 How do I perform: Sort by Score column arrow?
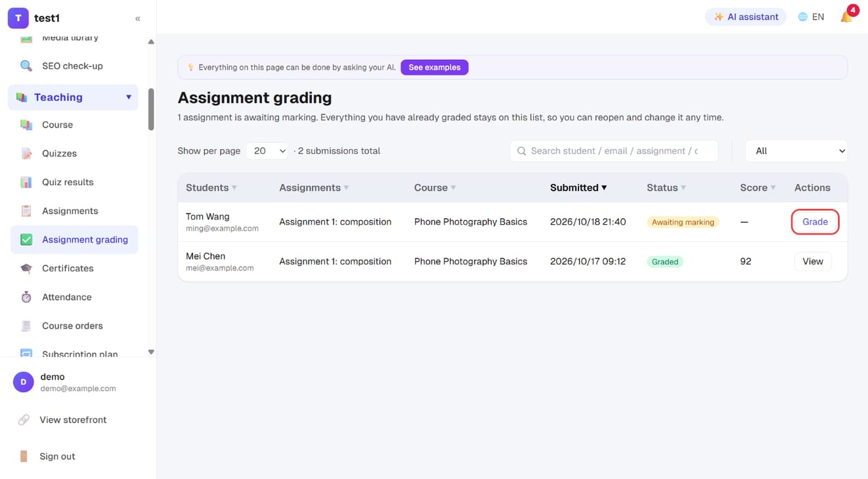point(773,188)
